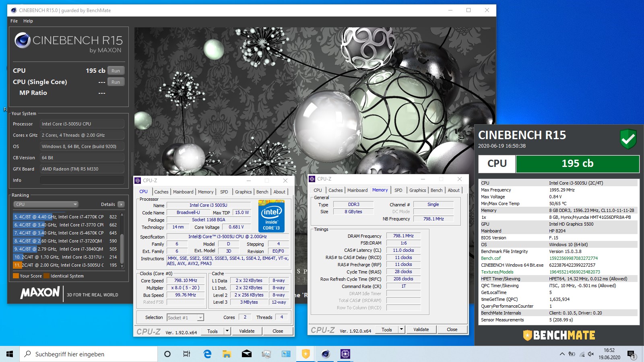
Task: Run the CPU Single Core test
Action: pos(116,82)
